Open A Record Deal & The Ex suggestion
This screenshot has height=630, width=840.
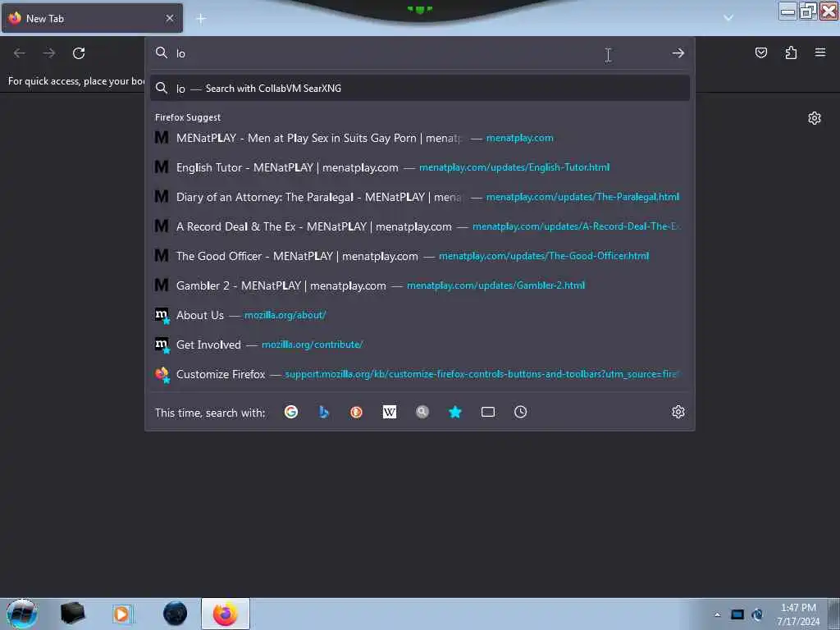(x=420, y=226)
